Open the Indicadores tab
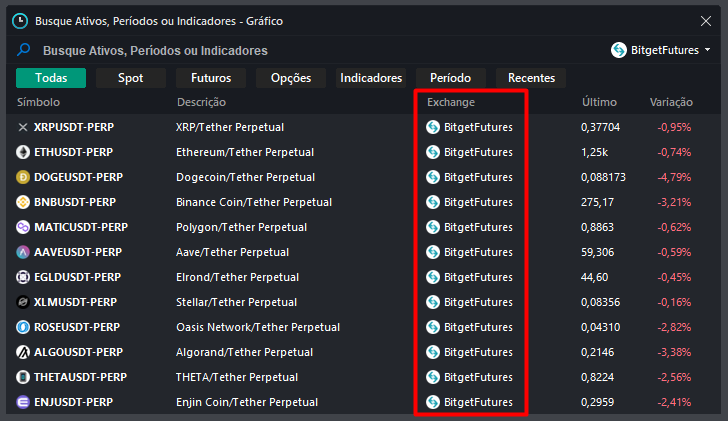The height and width of the screenshot is (421, 728). pos(371,78)
